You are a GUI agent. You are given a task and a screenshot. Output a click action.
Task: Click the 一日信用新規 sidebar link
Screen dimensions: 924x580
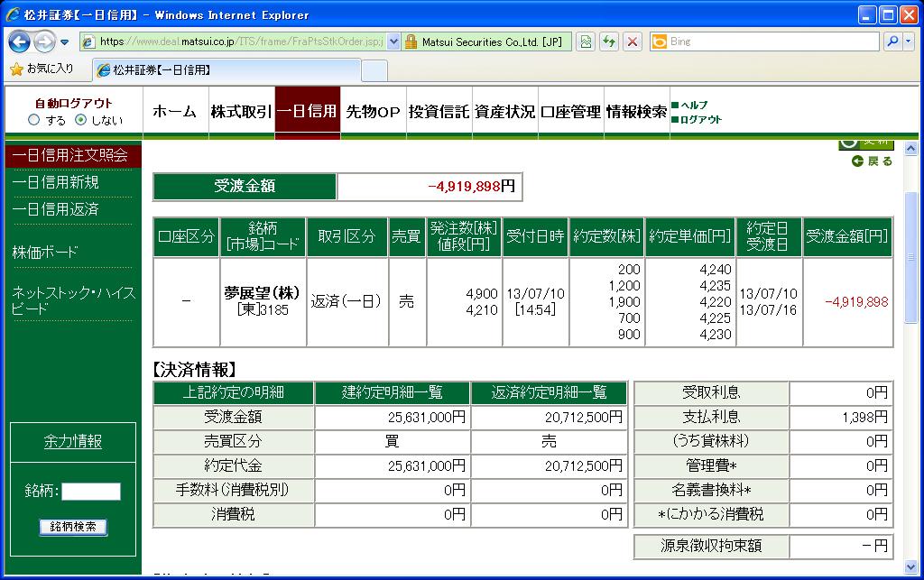(x=56, y=182)
